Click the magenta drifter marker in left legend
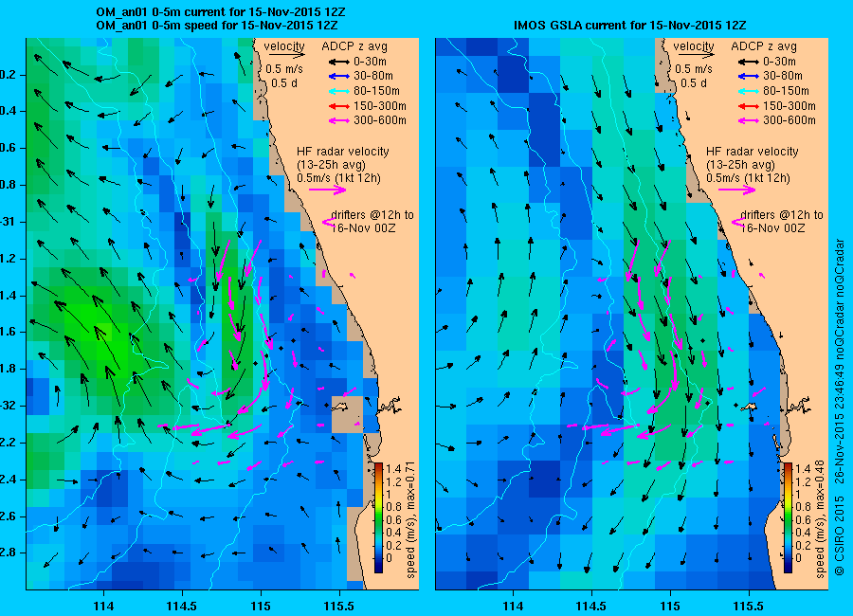This screenshot has height=616, width=853. click(328, 222)
